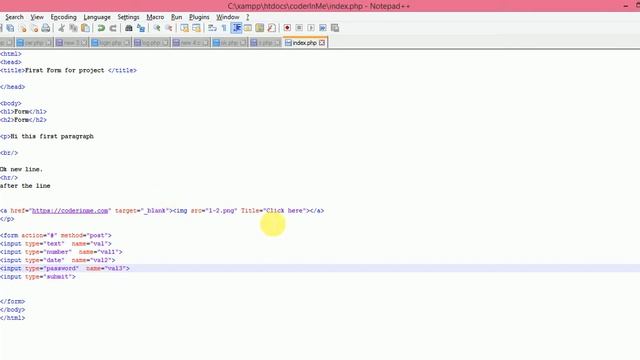Click the 'Ok new line.' text
This screenshot has width=640, height=360.
[x=21, y=169]
